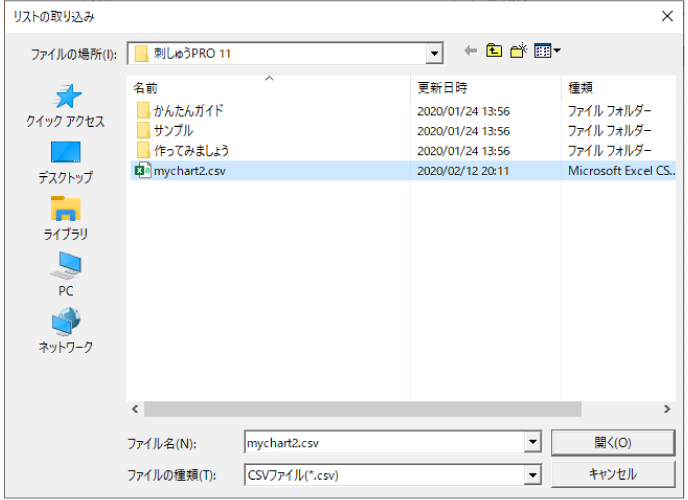This screenshot has height=500, width=688.
Task: Go to デスクトップ location
Action: pos(65,162)
